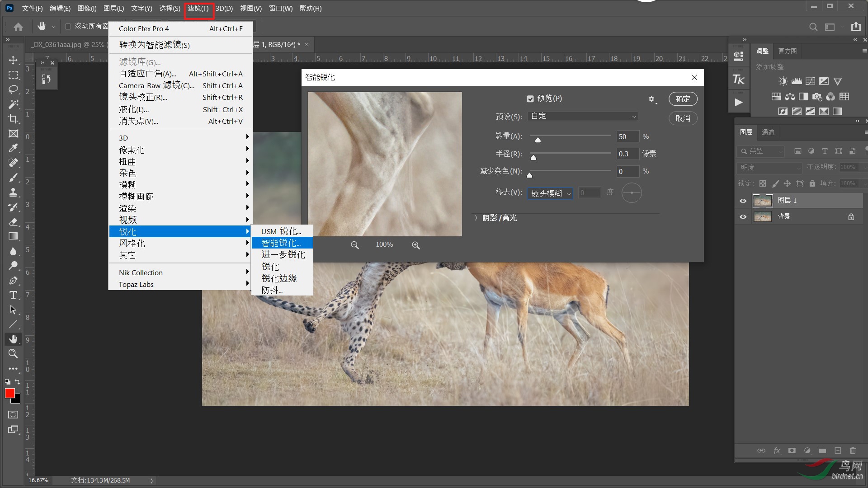
Task: Click the 确定 button
Action: coord(683,99)
